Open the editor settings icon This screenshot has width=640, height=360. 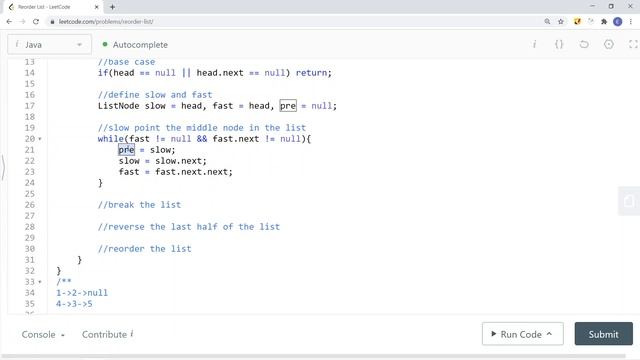(x=609, y=44)
